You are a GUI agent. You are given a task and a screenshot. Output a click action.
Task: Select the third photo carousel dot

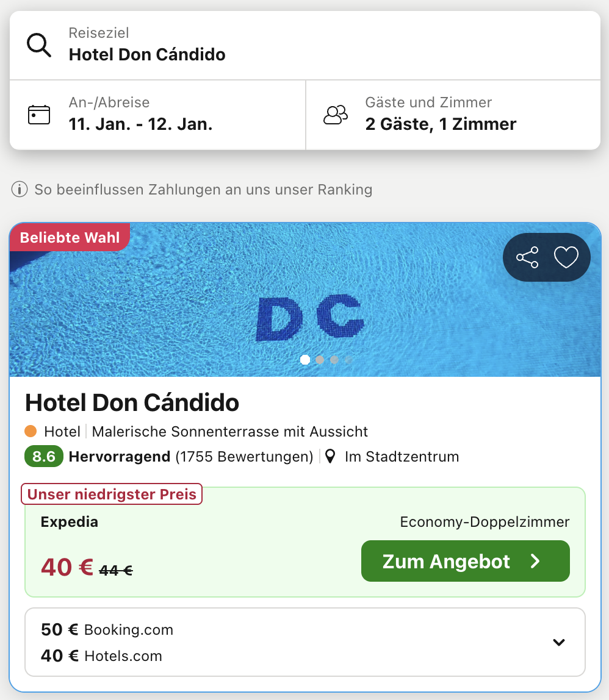[x=334, y=360]
